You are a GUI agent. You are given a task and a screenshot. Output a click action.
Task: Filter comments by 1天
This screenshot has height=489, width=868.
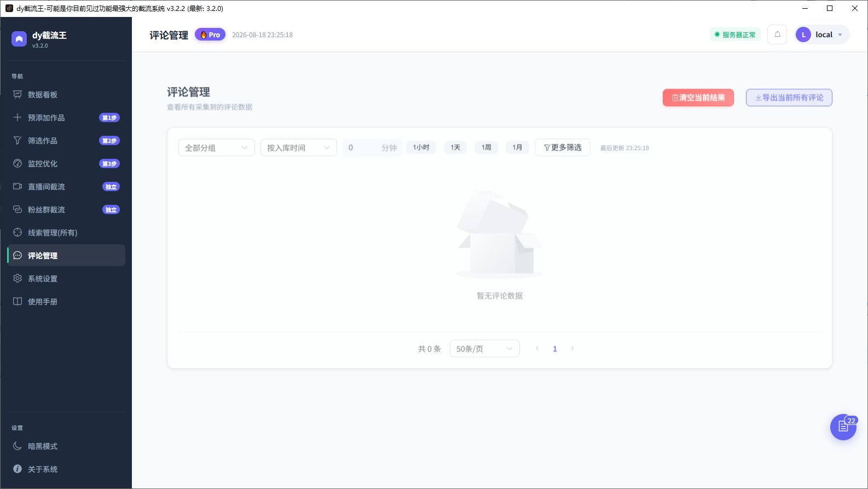(x=455, y=147)
